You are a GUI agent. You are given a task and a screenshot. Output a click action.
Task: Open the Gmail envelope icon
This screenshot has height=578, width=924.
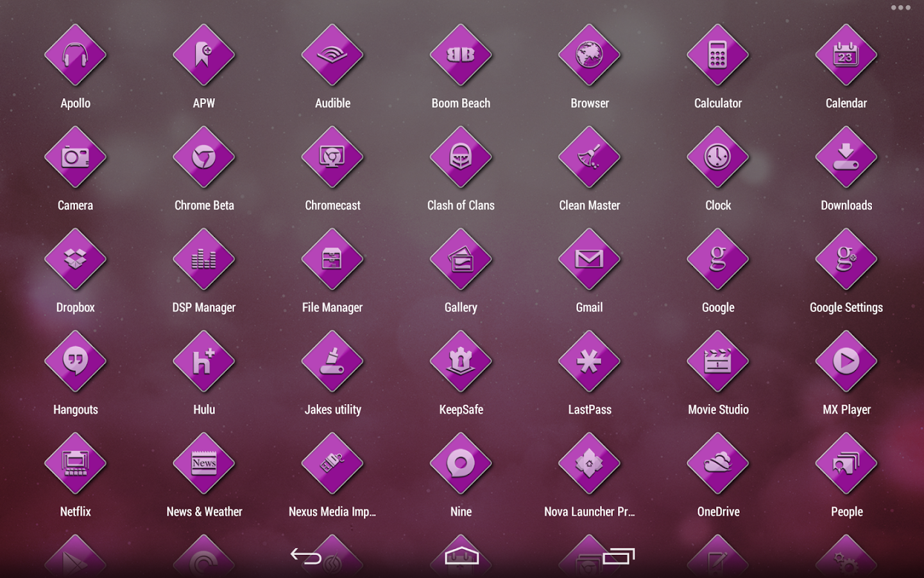point(589,259)
